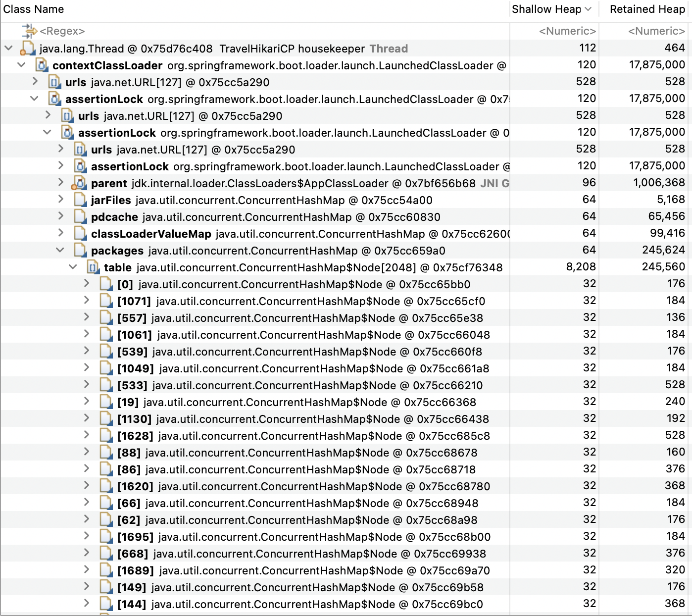Expand node [149] in the table
Image resolution: width=692 pixels, height=616 pixels.
tap(86, 586)
